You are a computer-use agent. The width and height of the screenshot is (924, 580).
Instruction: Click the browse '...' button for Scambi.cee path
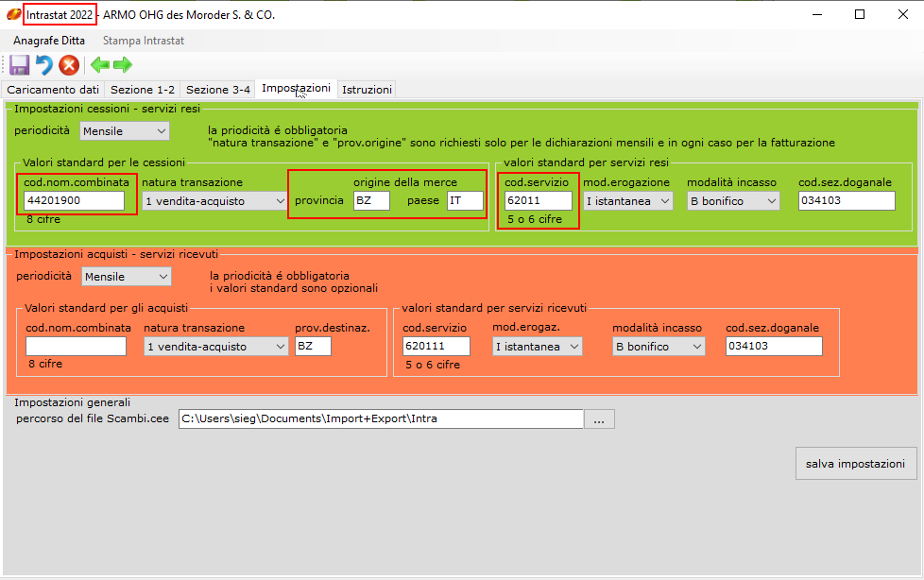(599, 419)
